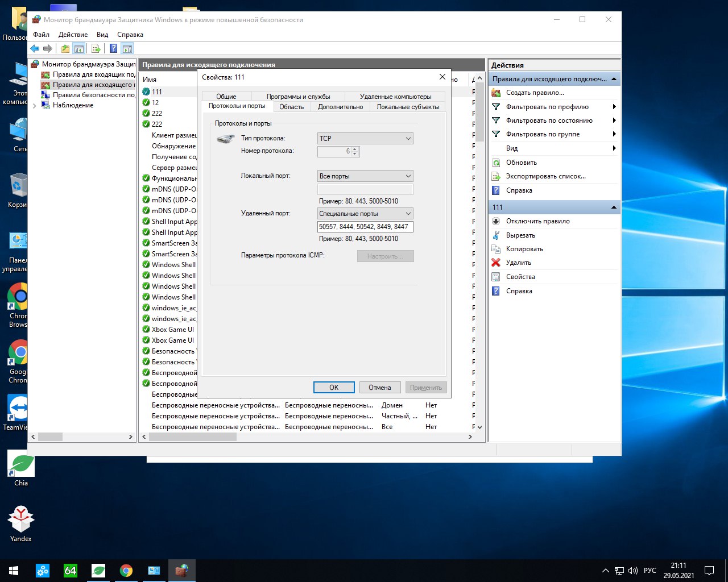Viewport: 728px width, 582px height.
Task: Open Локальный порт dropdown
Action: tap(365, 176)
